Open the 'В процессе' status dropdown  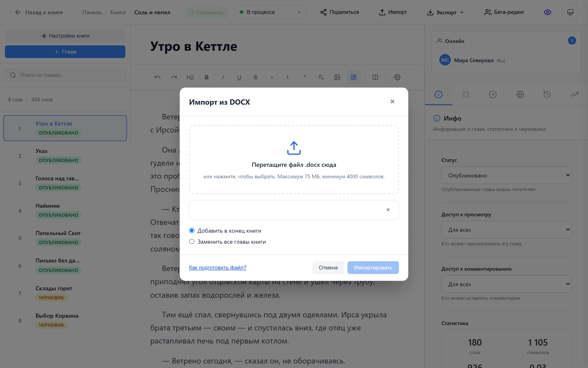point(270,12)
